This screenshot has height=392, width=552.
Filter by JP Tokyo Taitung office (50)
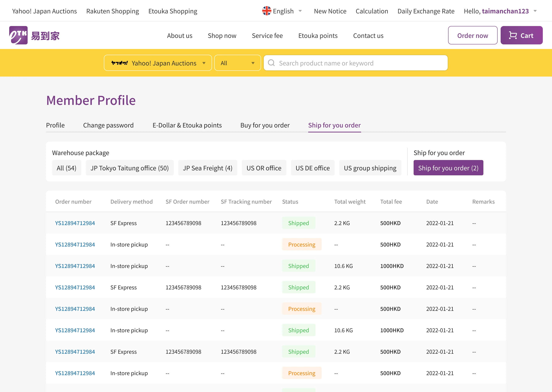(130, 168)
